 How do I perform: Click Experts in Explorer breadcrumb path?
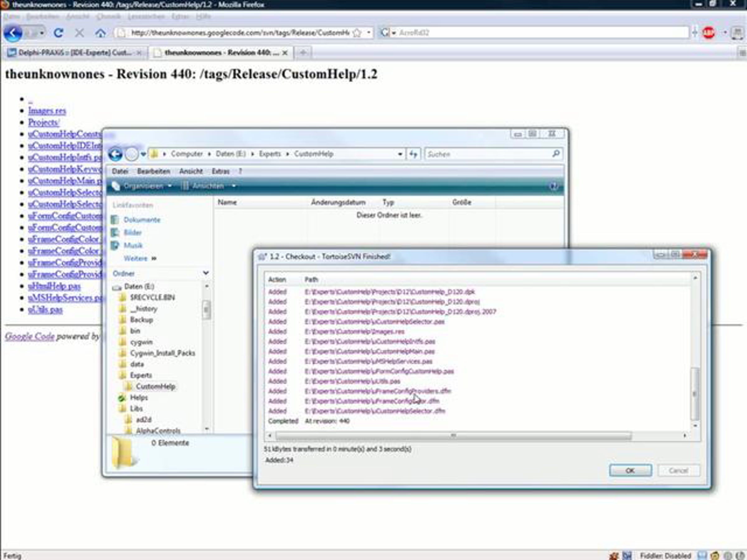[270, 154]
